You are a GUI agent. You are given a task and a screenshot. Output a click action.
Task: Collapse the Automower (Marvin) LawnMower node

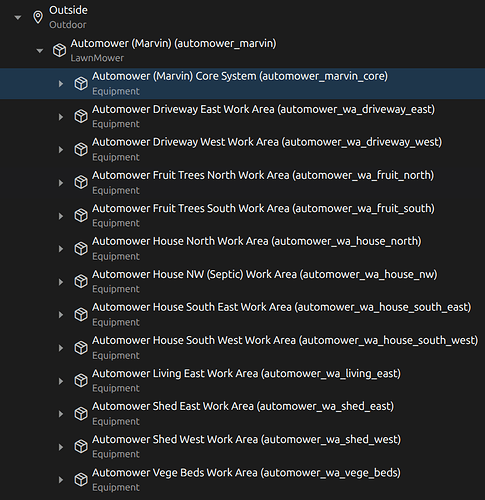pyautogui.click(x=40, y=51)
